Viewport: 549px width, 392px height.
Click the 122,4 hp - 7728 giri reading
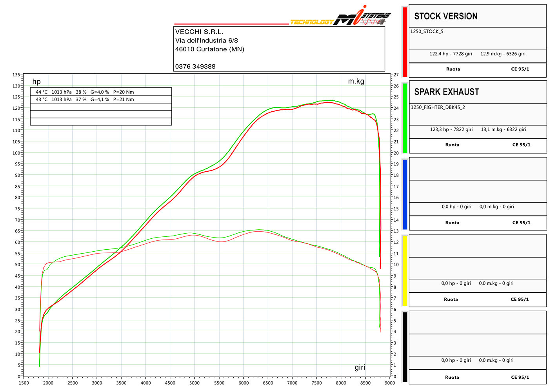click(x=451, y=54)
